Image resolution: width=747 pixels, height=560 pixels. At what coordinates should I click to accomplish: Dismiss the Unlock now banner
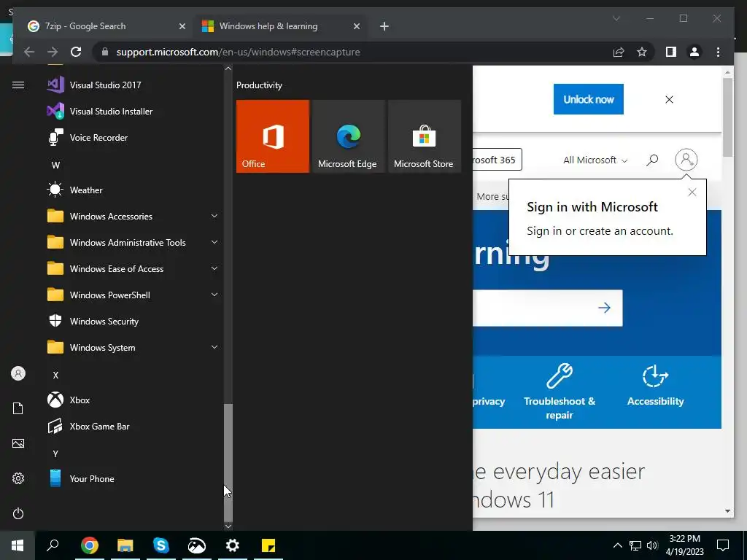(669, 99)
